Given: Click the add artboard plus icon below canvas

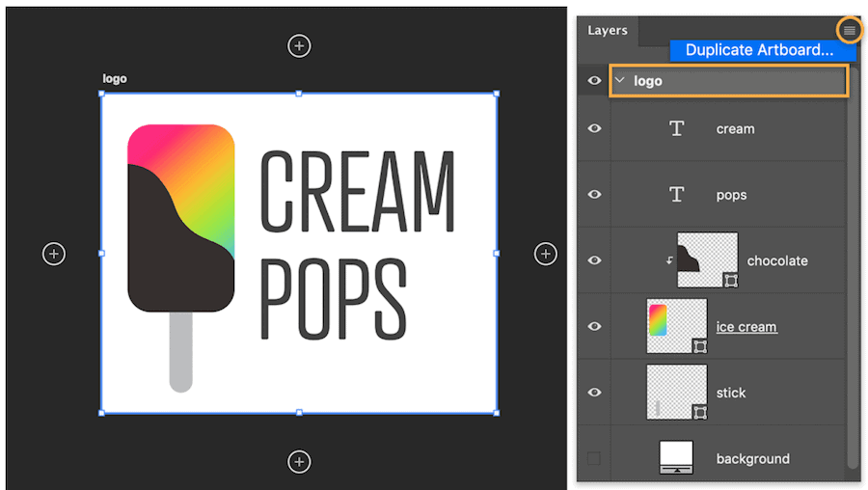Looking at the screenshot, I should [x=300, y=462].
